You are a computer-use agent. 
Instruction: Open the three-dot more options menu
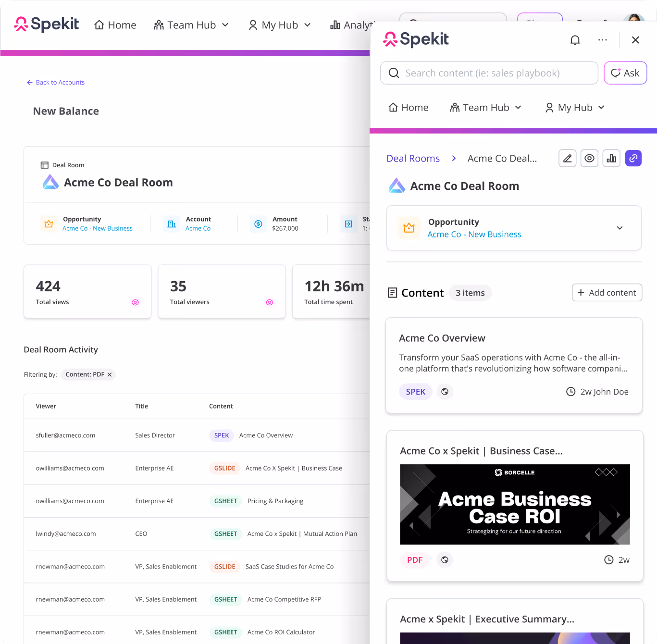point(602,40)
